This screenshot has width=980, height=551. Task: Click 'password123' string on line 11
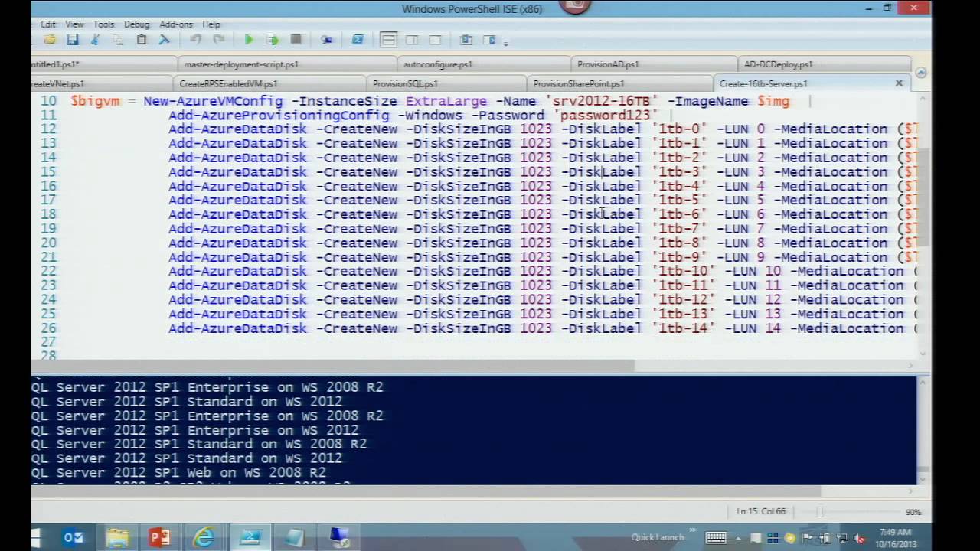[x=605, y=116]
